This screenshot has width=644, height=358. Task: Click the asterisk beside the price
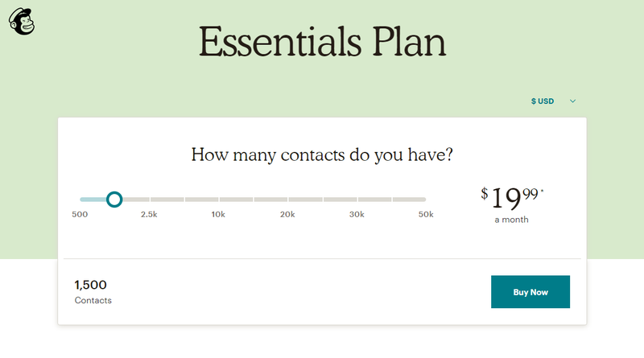coord(542,191)
